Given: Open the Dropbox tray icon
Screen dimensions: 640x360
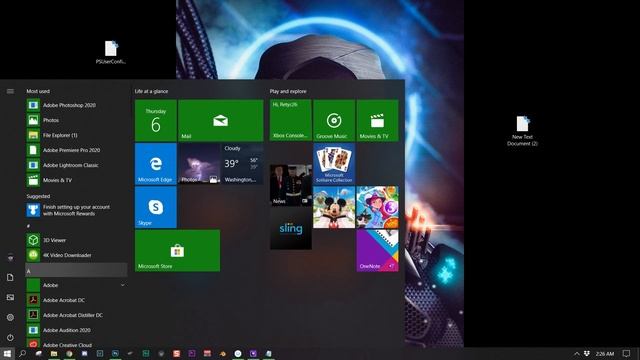Looking at the screenshot, I should coord(587,353).
